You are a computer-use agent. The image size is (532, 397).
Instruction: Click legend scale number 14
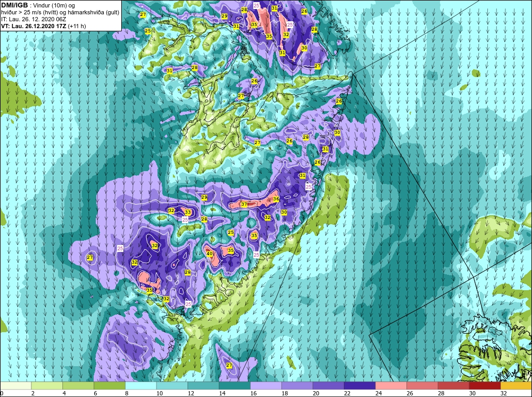(x=222, y=393)
